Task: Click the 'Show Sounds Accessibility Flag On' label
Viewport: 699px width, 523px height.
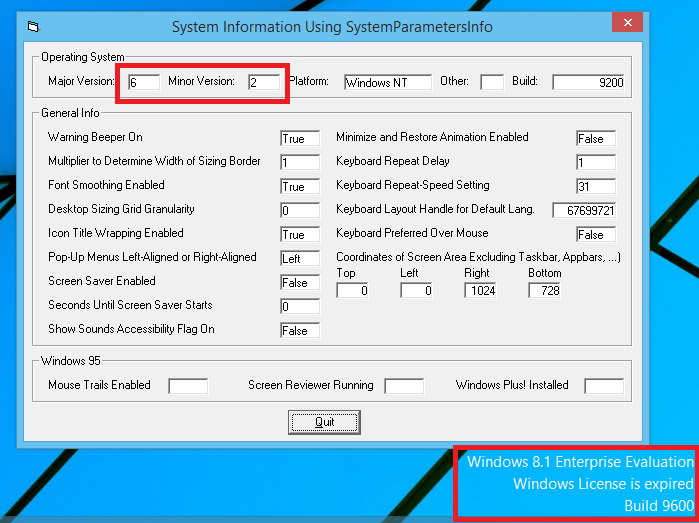Action: coord(131,329)
